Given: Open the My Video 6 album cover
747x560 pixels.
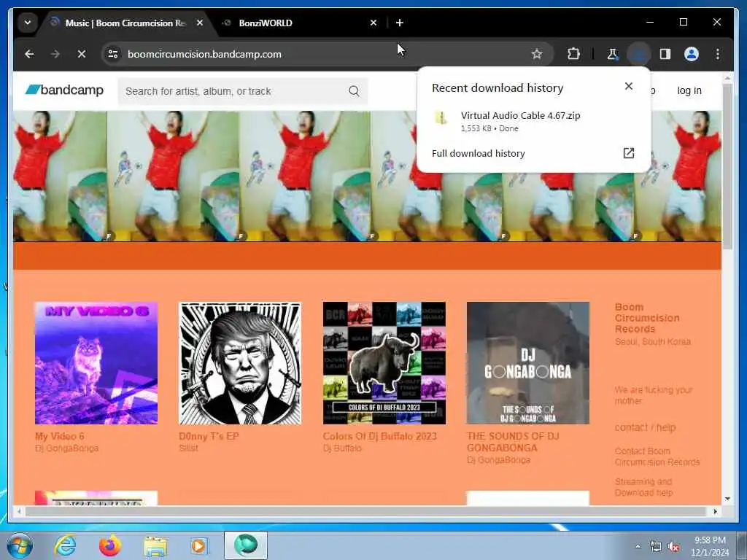Looking at the screenshot, I should [96, 363].
